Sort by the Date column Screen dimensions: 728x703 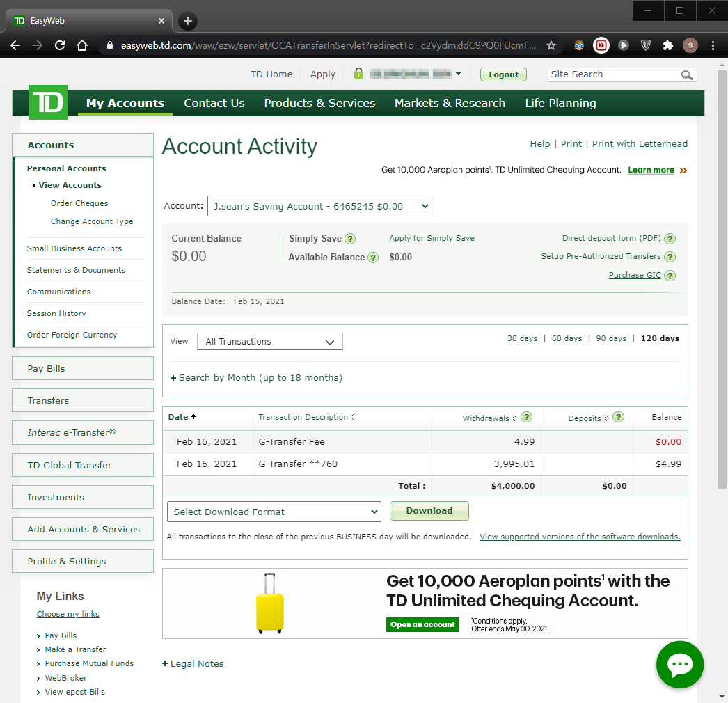tap(182, 417)
